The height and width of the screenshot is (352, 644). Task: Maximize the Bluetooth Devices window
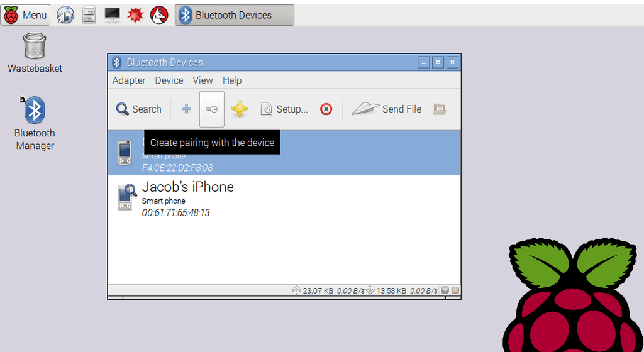pos(438,62)
